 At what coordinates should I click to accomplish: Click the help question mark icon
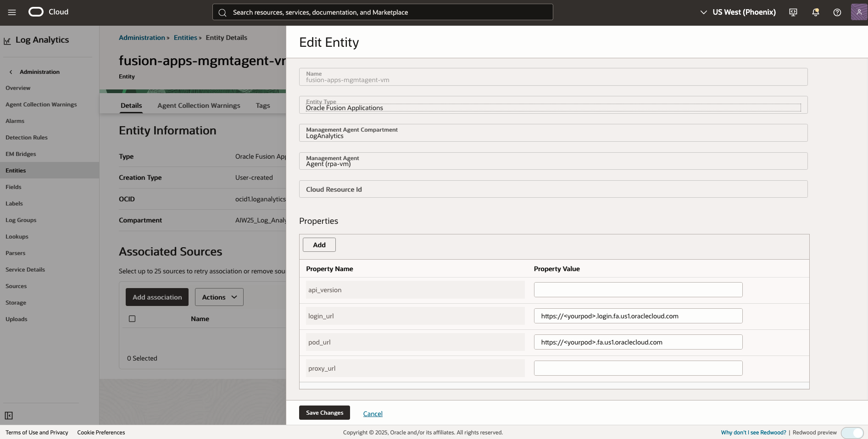(x=837, y=12)
